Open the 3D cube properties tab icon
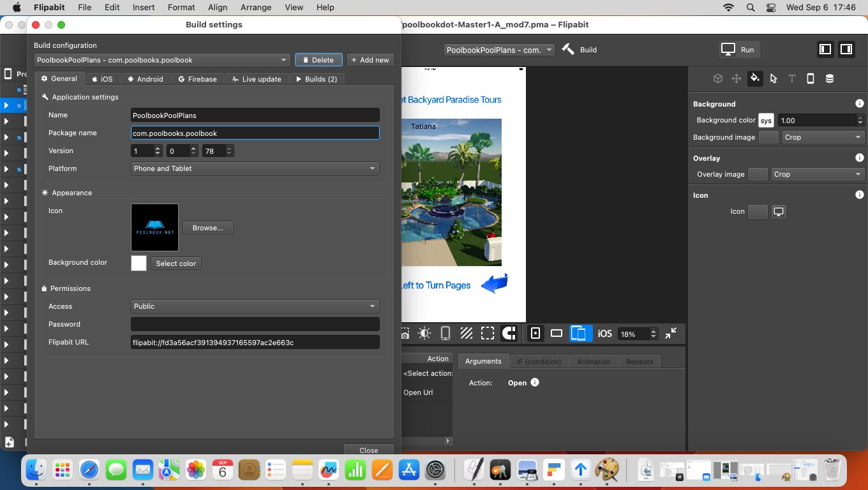The height and width of the screenshot is (490, 868). click(x=718, y=78)
